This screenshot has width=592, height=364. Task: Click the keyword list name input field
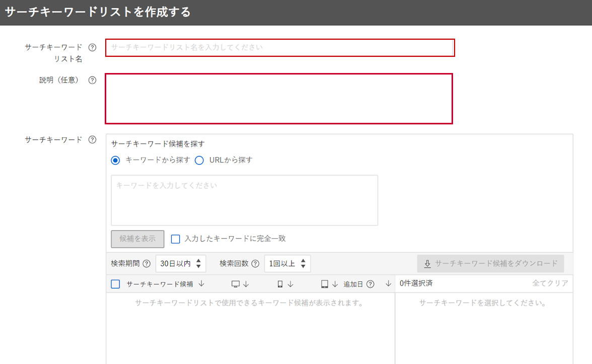279,48
